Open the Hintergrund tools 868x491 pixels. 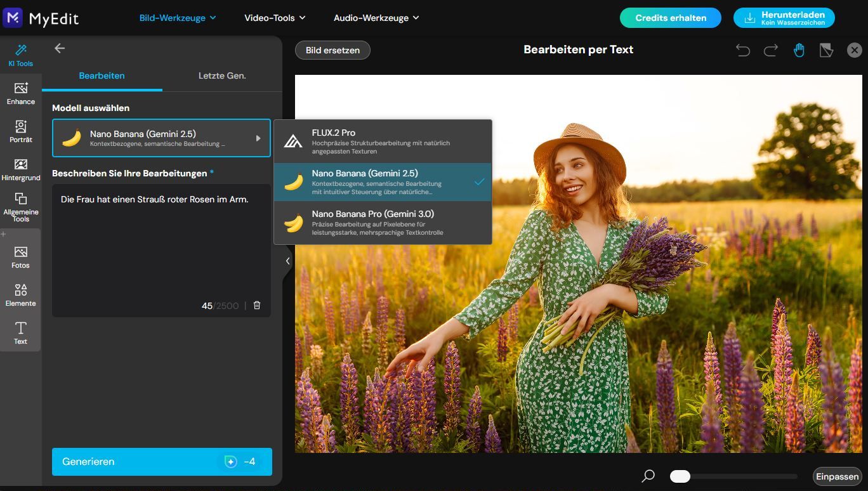pyautogui.click(x=21, y=169)
